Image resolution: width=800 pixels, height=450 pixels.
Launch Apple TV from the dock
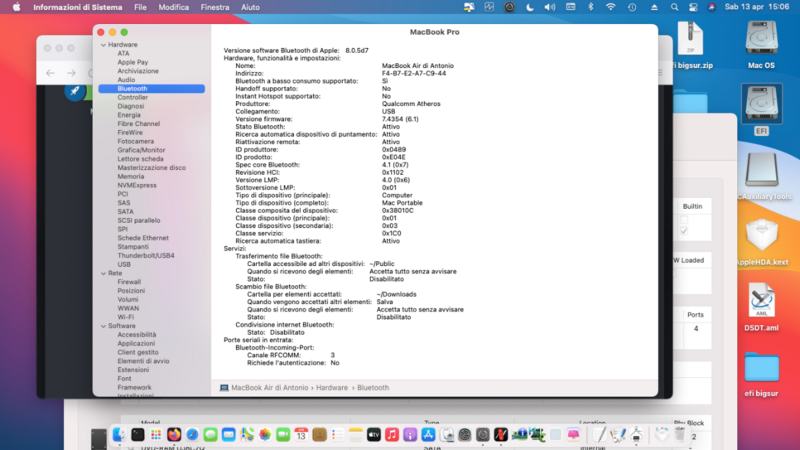click(373, 434)
